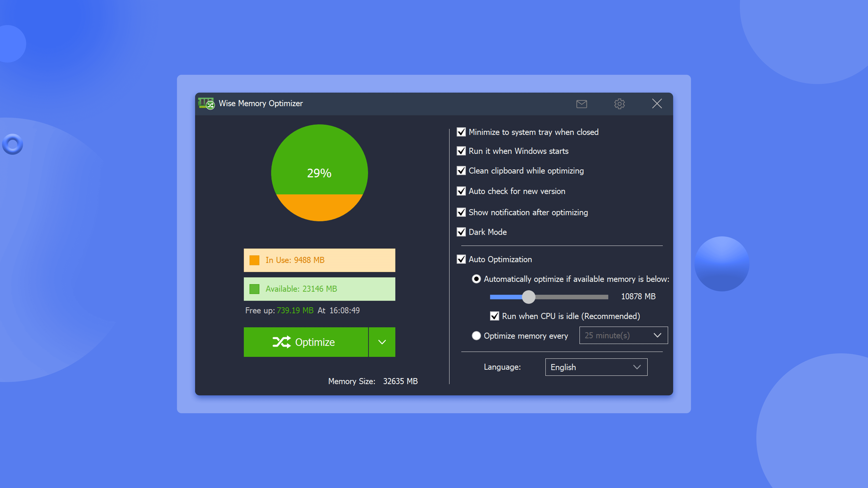Screen dimensions: 868x488
Task: Open the Language dropdown showing English
Action: click(596, 367)
